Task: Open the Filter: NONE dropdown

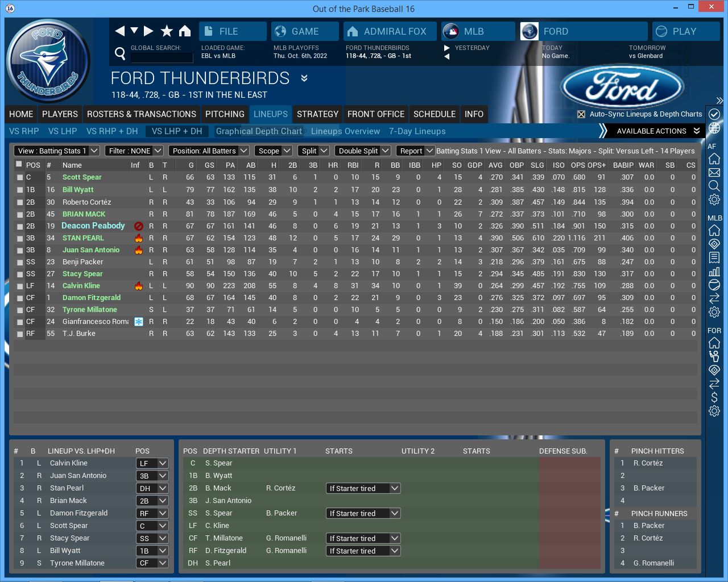Action: pos(134,151)
